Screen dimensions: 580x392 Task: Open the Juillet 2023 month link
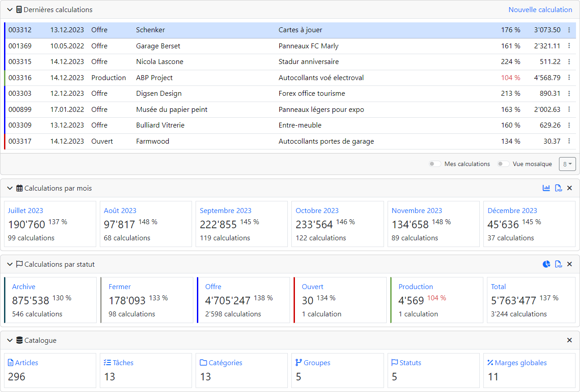26,210
